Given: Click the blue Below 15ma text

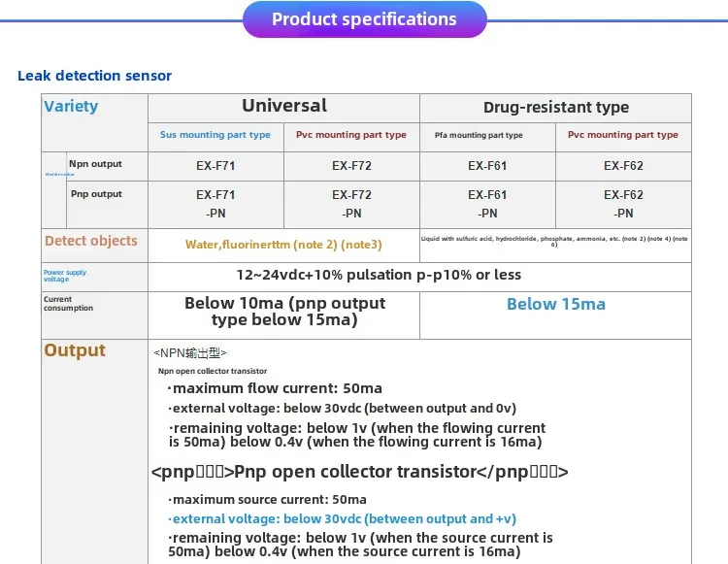Looking at the screenshot, I should coord(555,304).
